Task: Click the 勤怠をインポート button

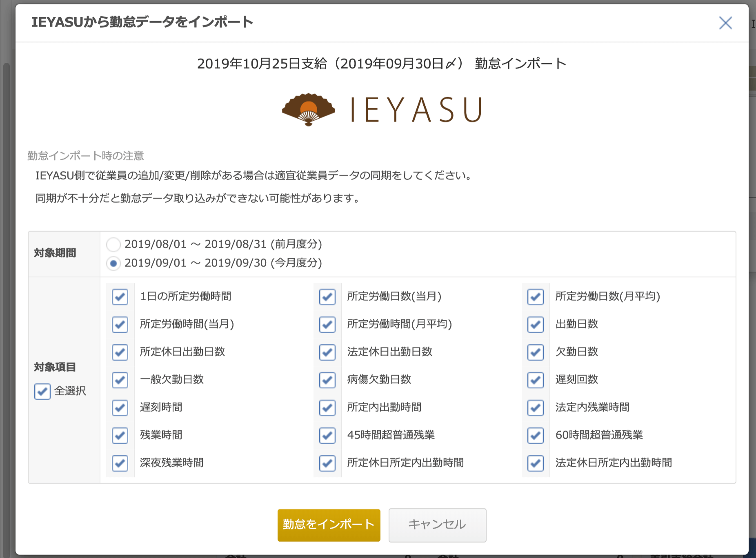Action: click(329, 525)
